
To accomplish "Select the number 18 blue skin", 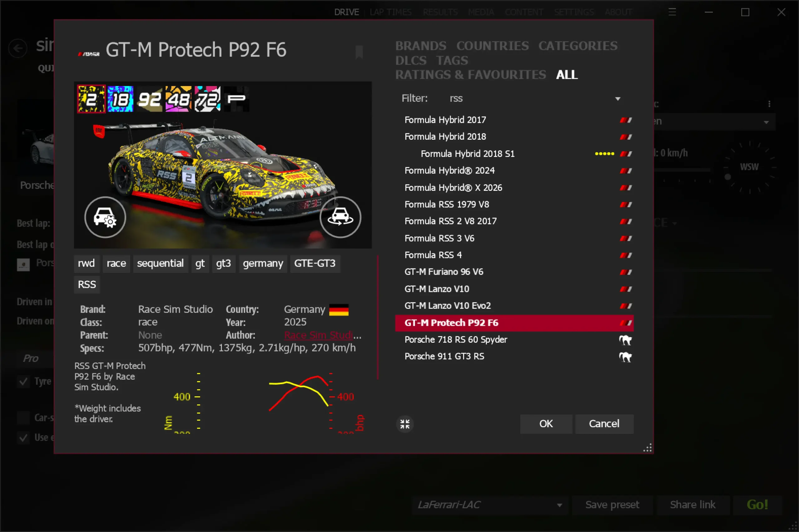I will coord(120,99).
